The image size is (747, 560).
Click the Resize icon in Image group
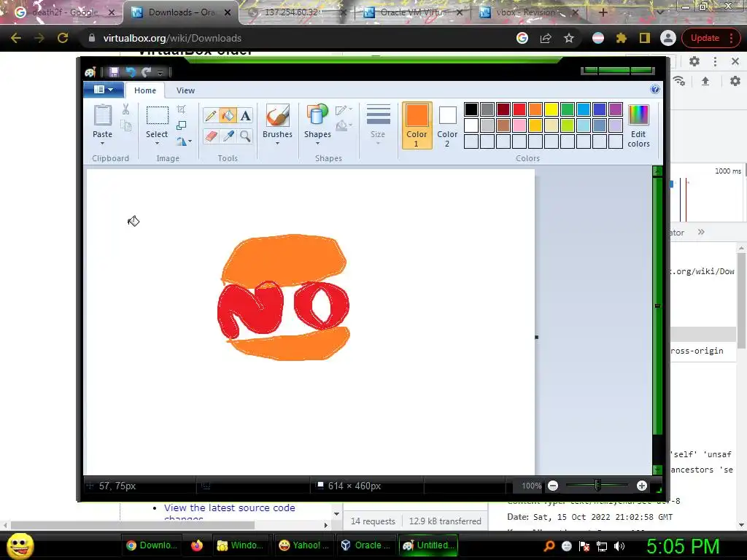181,125
